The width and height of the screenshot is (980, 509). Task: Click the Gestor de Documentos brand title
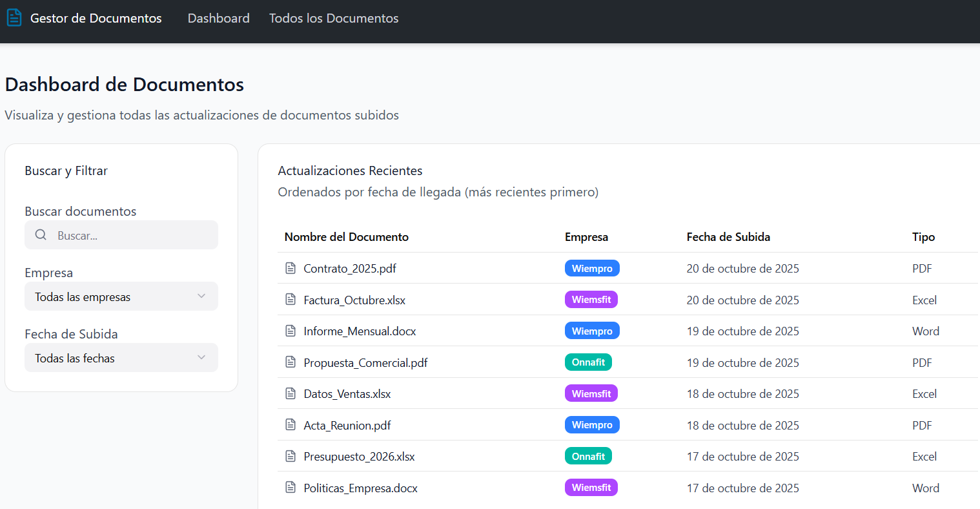click(96, 18)
